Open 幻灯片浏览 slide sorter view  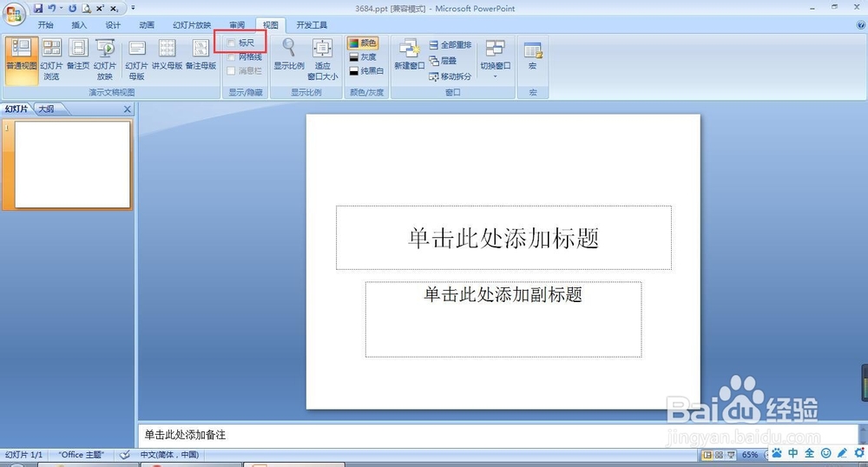point(51,60)
